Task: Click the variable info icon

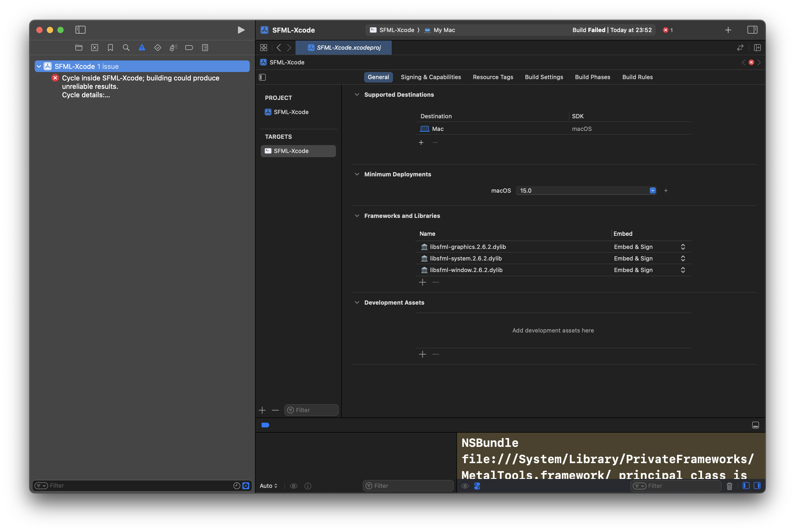Action: coord(308,486)
